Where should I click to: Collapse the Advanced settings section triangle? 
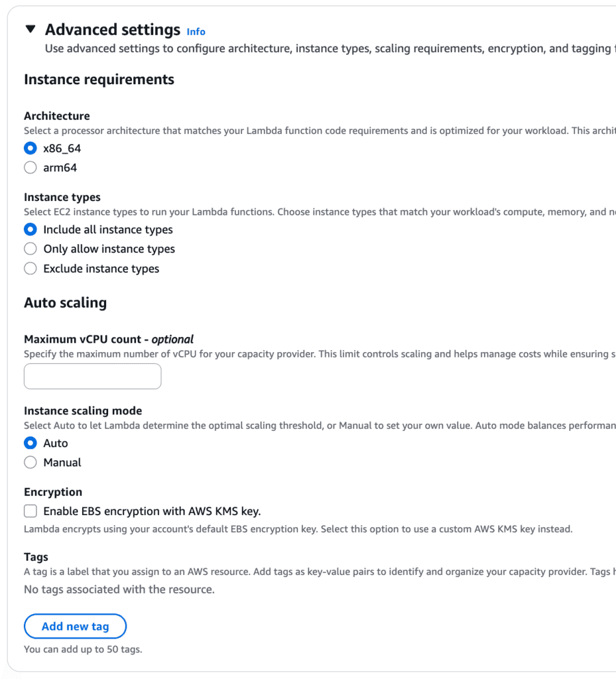click(x=30, y=30)
